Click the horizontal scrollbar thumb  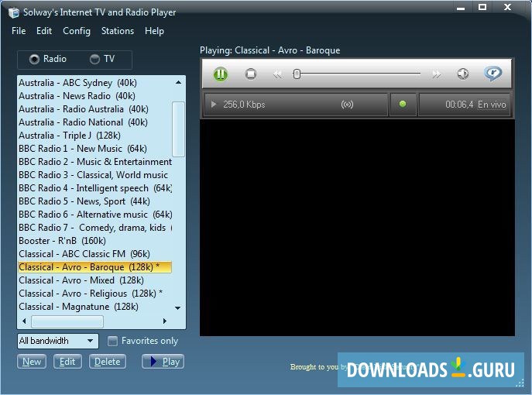pos(67,321)
